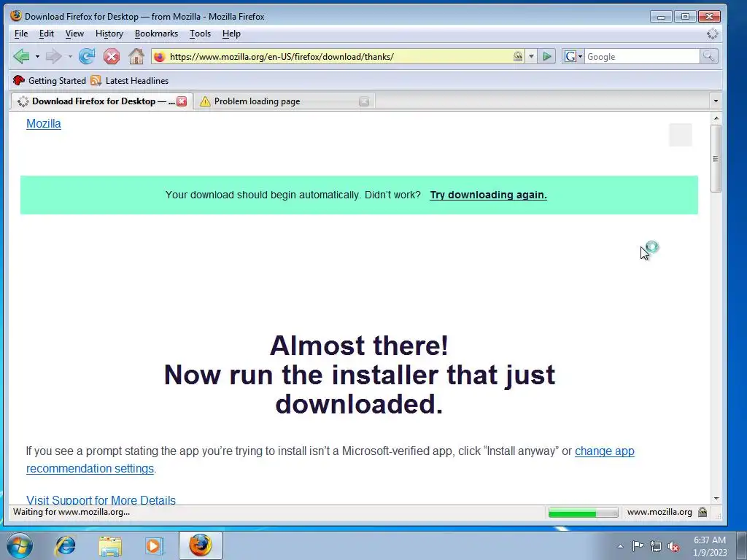This screenshot has height=560, width=747.
Task: Launch Internet Explorer from the taskbar
Action: (x=65, y=545)
